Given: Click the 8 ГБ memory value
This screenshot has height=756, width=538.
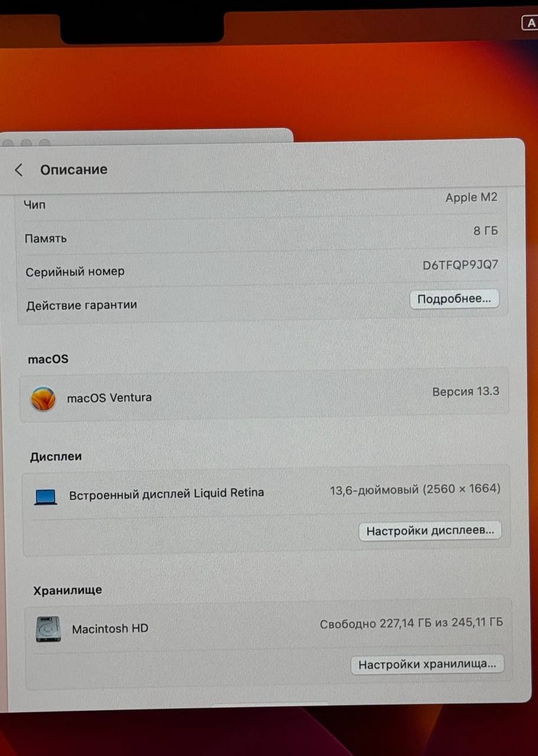Looking at the screenshot, I should pos(485,231).
